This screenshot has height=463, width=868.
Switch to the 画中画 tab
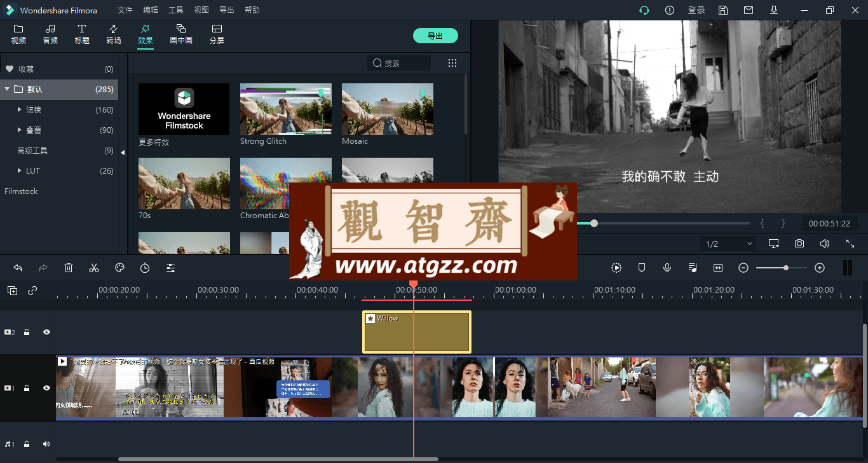(181, 35)
